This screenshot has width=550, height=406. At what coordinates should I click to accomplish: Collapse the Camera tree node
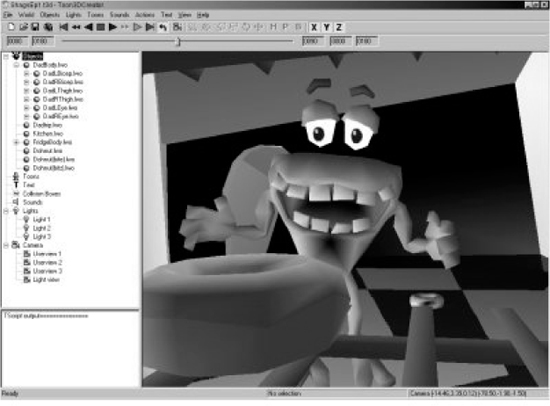(x=6, y=245)
